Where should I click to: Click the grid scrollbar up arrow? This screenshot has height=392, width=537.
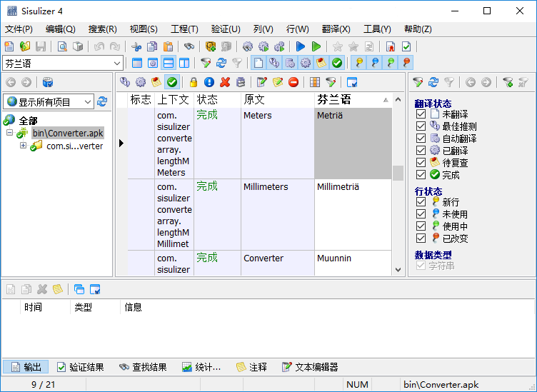pos(398,100)
